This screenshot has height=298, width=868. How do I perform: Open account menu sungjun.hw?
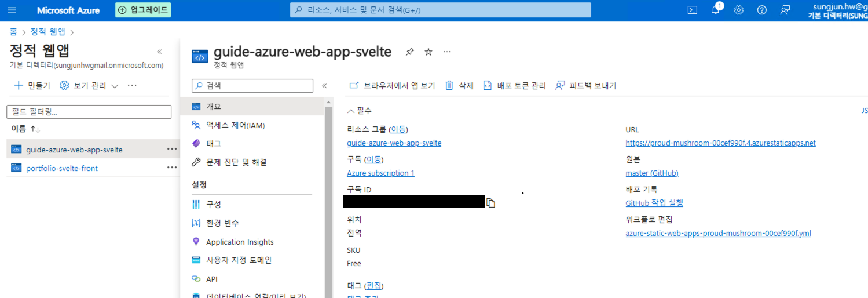[837, 10]
